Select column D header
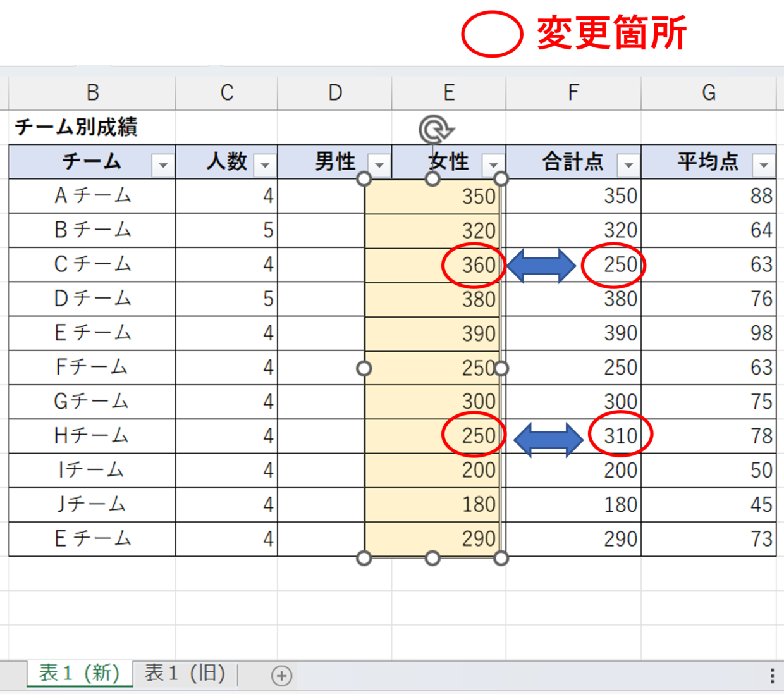The width and height of the screenshot is (784, 694). pos(334,93)
